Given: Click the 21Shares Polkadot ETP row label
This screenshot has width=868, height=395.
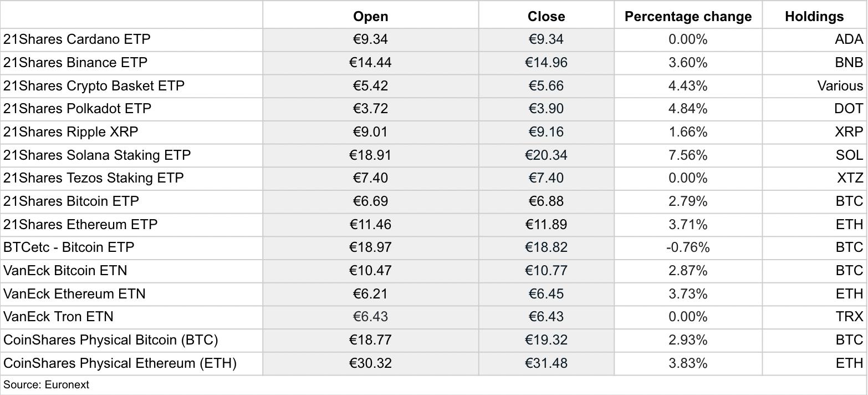Looking at the screenshot, I should pos(77,109).
